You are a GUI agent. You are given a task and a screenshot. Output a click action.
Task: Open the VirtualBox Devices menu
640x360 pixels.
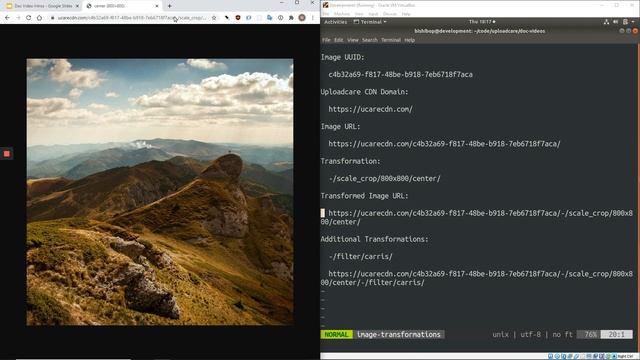coord(390,14)
